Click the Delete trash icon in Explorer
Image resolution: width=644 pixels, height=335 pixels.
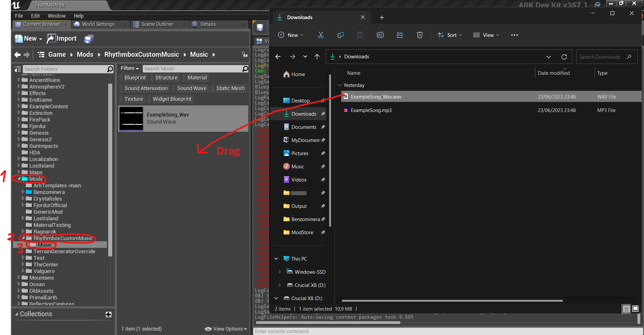coord(419,35)
